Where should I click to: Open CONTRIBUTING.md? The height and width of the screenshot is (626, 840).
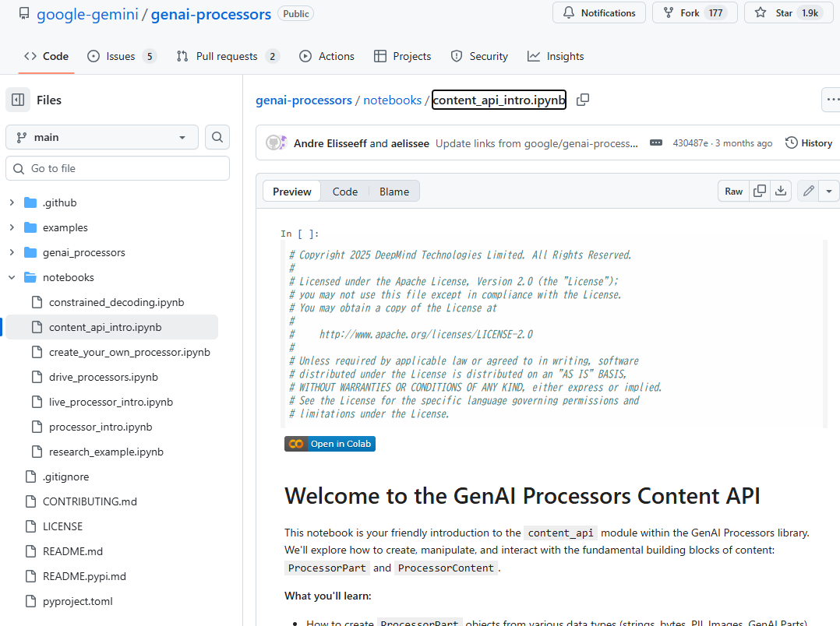click(x=90, y=501)
